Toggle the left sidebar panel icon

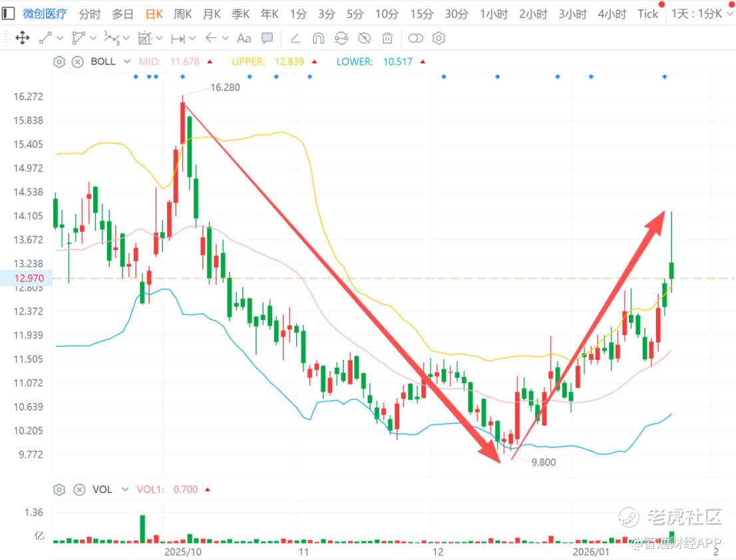[x=8, y=13]
